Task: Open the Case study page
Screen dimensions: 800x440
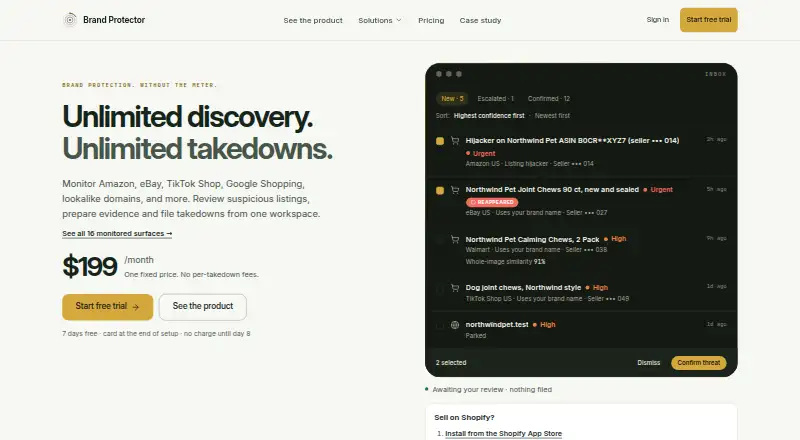Action: [480, 20]
